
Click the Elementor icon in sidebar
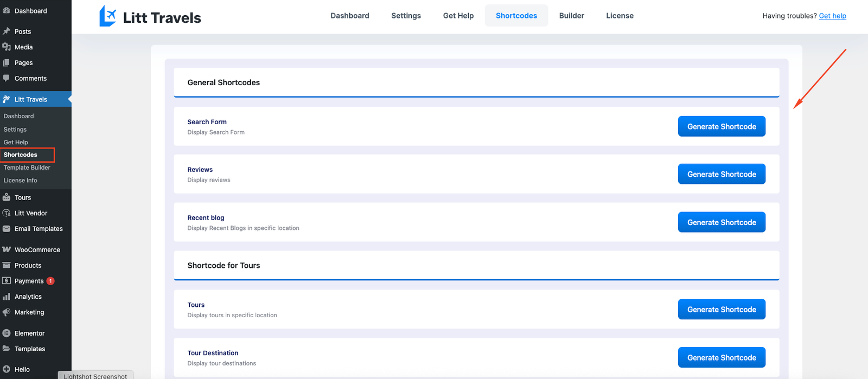tap(7, 333)
